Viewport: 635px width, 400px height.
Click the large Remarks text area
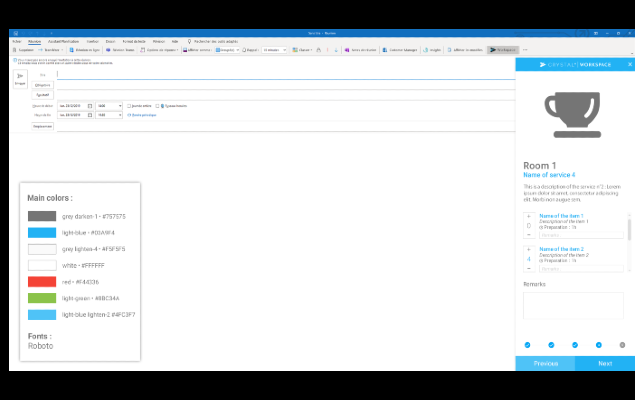(x=573, y=306)
